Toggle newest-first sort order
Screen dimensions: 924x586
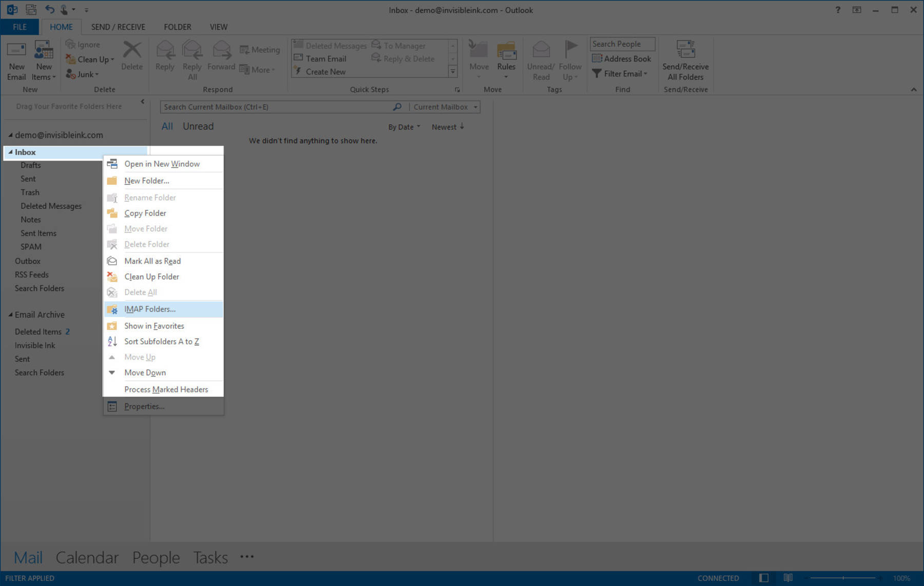pyautogui.click(x=448, y=127)
